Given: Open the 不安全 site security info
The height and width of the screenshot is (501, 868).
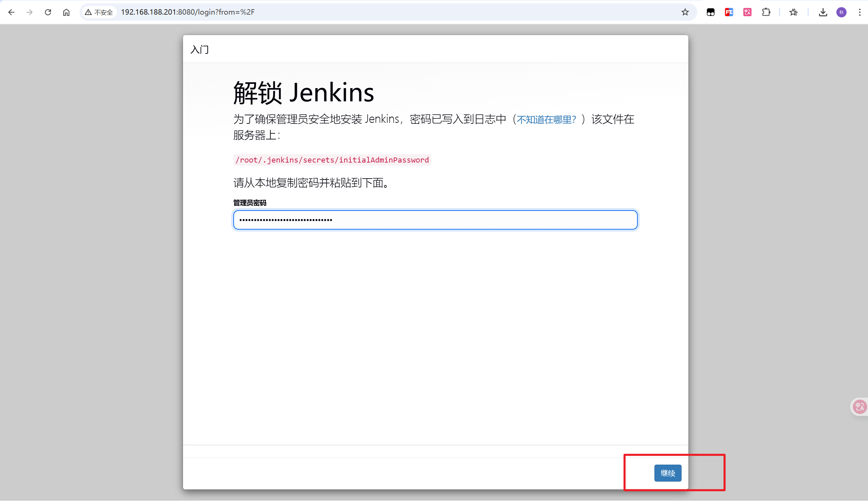Looking at the screenshot, I should [x=99, y=12].
